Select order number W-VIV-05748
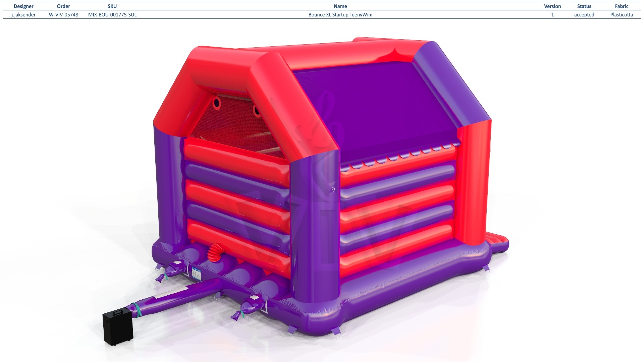644x362 pixels. [63, 15]
